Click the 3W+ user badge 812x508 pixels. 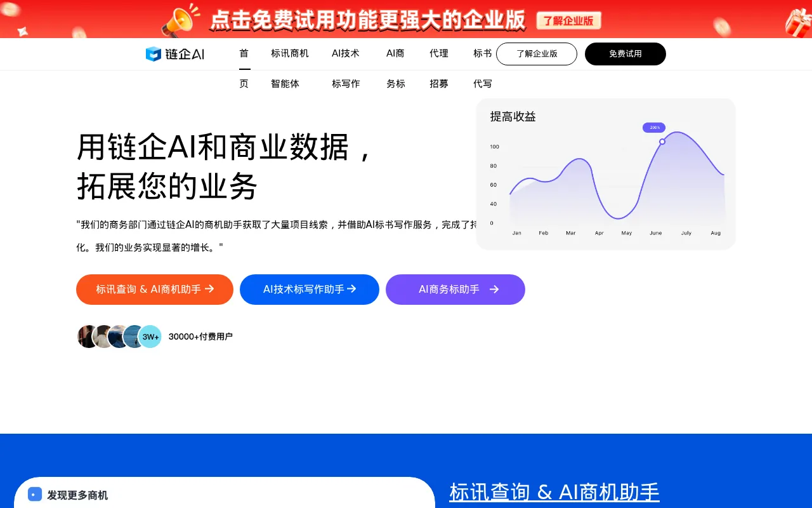click(150, 337)
